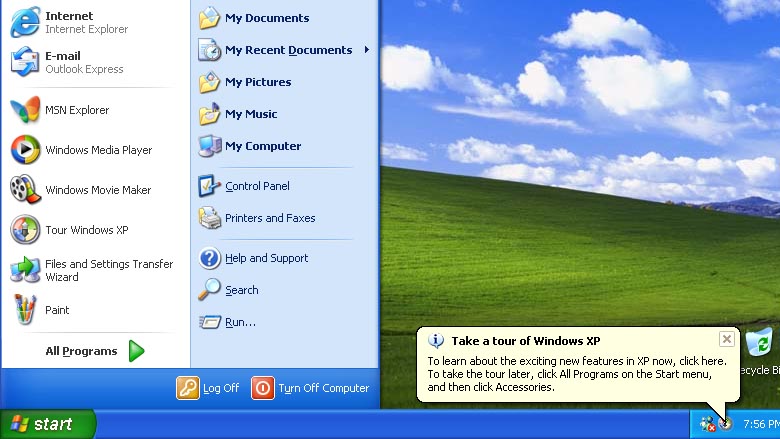The height and width of the screenshot is (439, 780).
Task: Click the Outlook Express E-mail icon
Action: click(25, 62)
